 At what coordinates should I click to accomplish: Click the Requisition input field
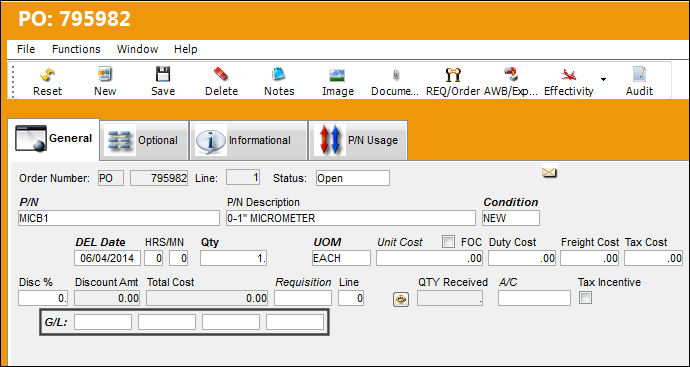click(303, 298)
